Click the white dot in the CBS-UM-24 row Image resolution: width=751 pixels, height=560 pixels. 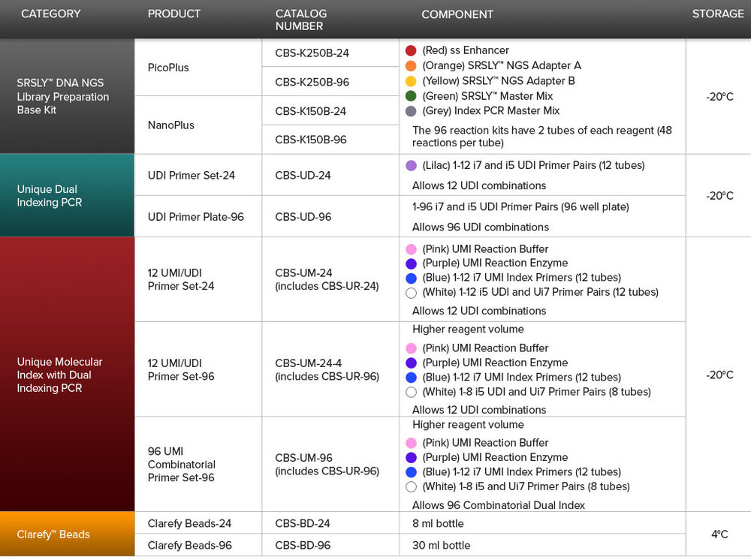click(x=411, y=293)
